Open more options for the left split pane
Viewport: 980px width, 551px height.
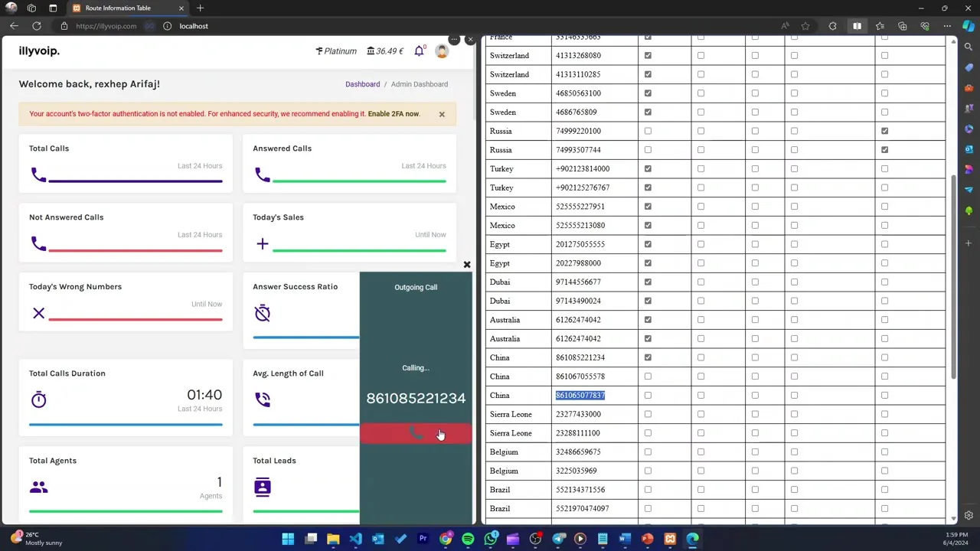click(x=454, y=39)
